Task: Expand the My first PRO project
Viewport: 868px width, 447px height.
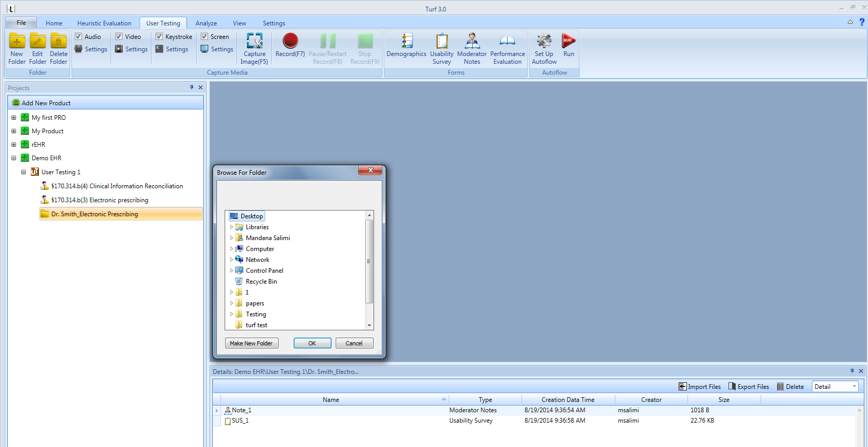Action: [x=14, y=118]
